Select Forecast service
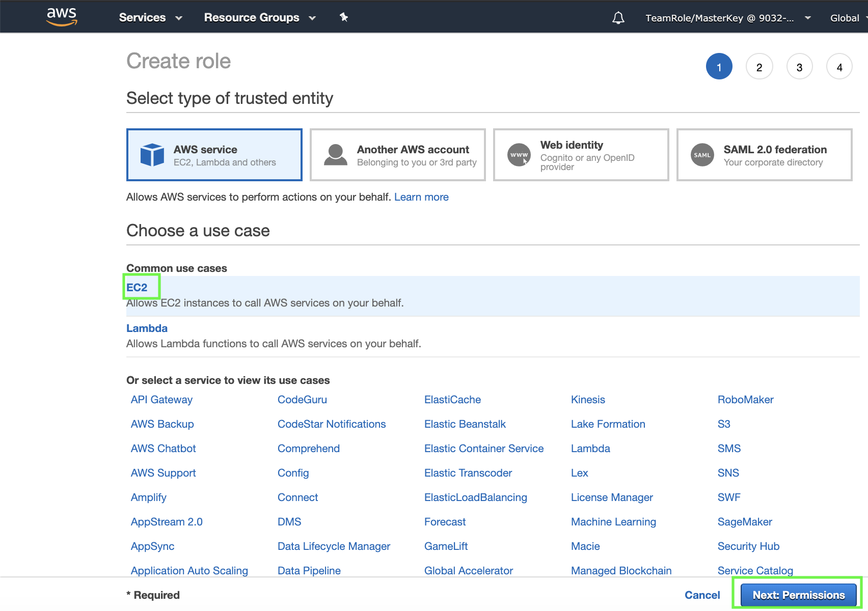Screen dimensions: 868x611 click(445, 522)
